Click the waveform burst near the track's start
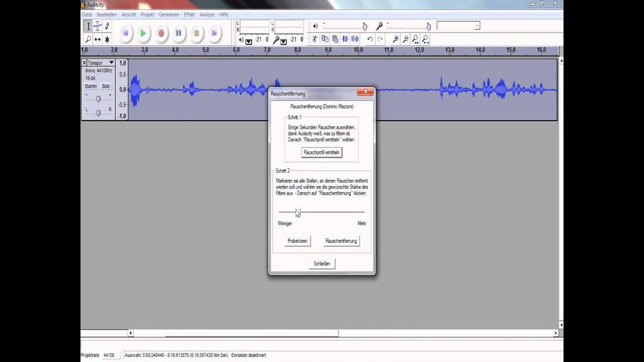Screen dimensions: 644x362 point(134,90)
